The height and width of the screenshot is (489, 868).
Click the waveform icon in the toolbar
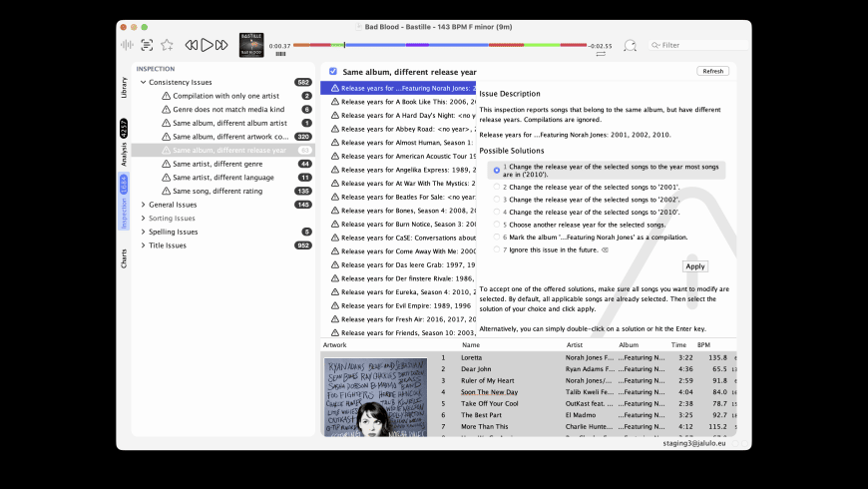[x=127, y=45]
